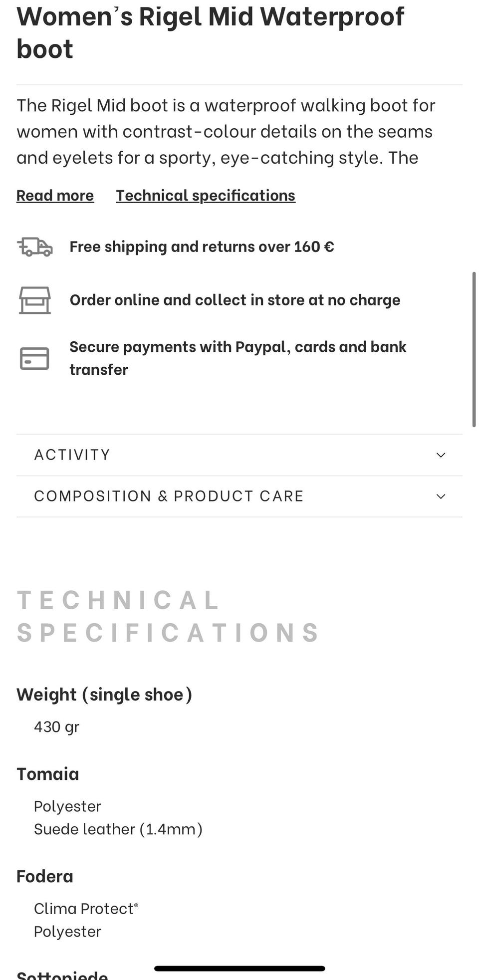This screenshot has height=980, width=479.
Task: Select the Weight (single shoe) heading
Action: 104,695
